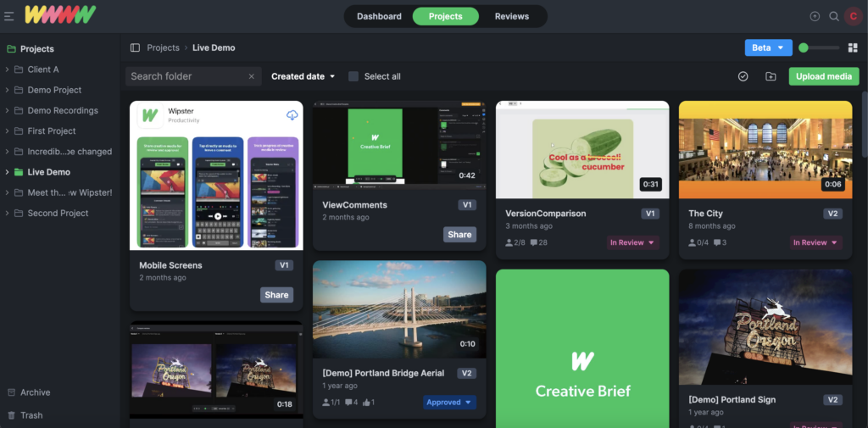Create a new folder with the folder-plus icon
The width and height of the screenshot is (868, 428).
771,76
